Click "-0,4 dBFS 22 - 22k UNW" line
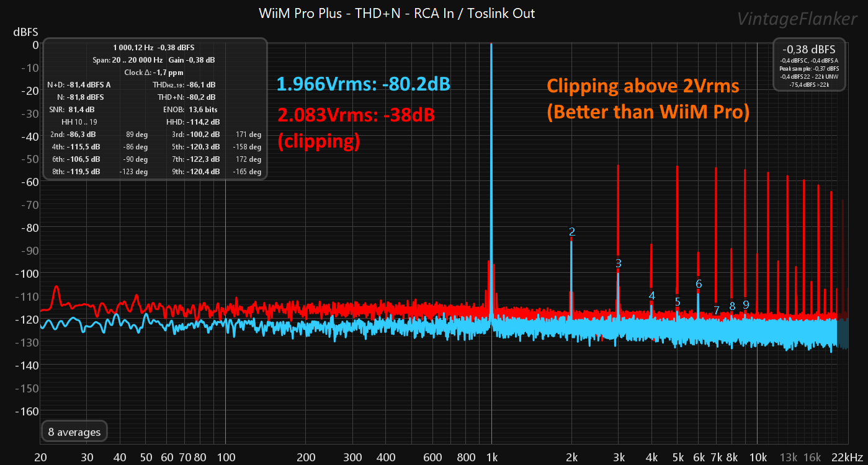 click(x=809, y=76)
